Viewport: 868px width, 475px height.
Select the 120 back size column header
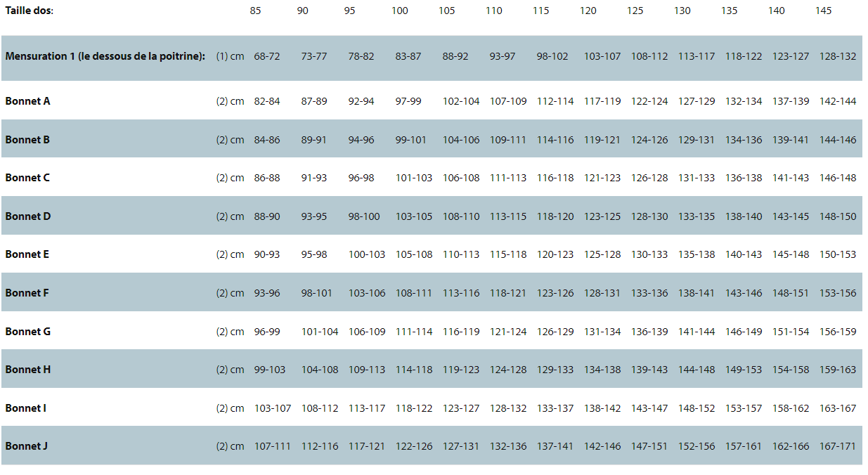coord(588,11)
